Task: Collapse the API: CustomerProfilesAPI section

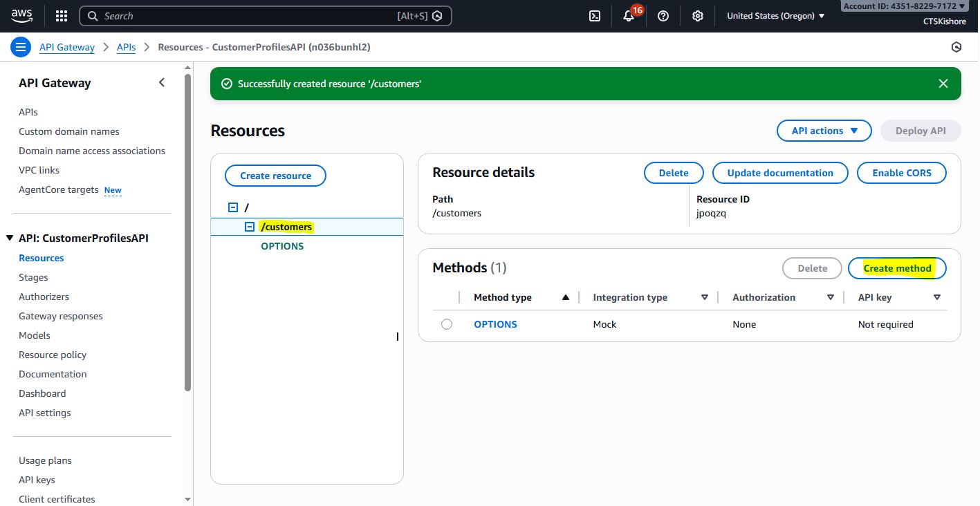Action: (x=10, y=238)
